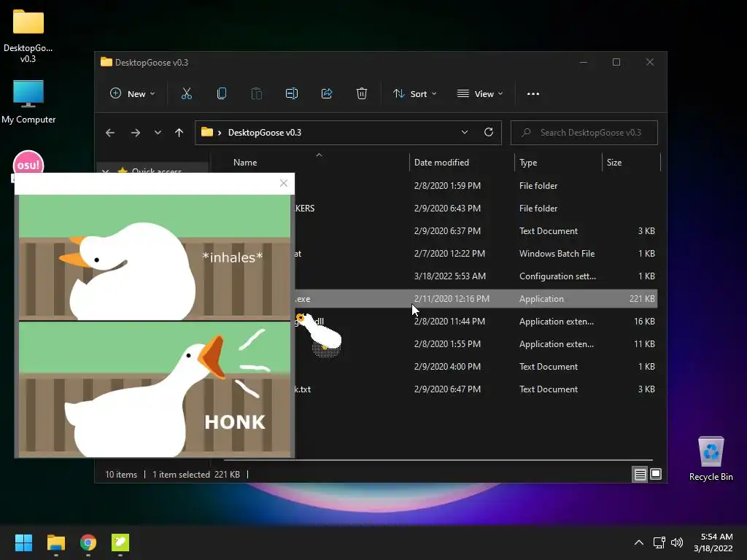Launch Google Chrome from taskbar
This screenshot has height=560, width=747.
pos(88,542)
